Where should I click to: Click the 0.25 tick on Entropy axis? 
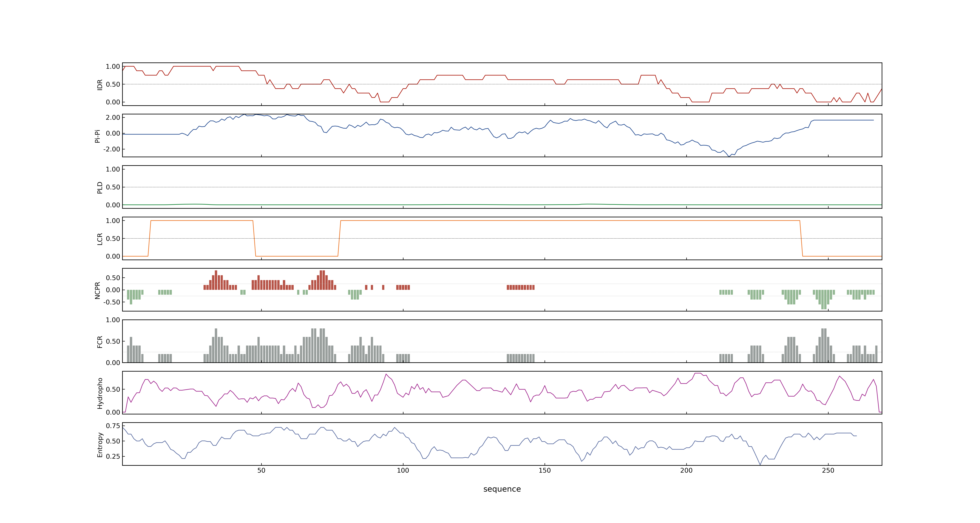pyautogui.click(x=113, y=456)
